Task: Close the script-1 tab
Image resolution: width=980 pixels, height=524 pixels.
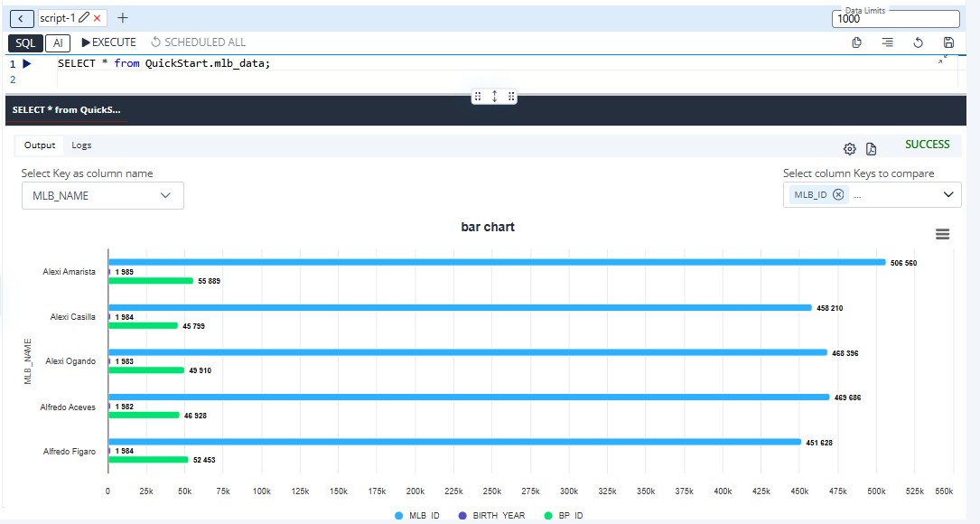Action: tap(98, 18)
